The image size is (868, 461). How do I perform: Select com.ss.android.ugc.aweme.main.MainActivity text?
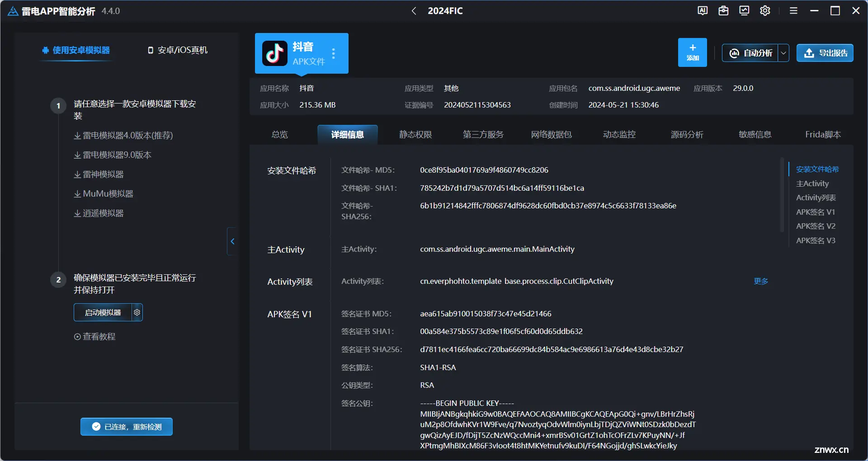[497, 249]
